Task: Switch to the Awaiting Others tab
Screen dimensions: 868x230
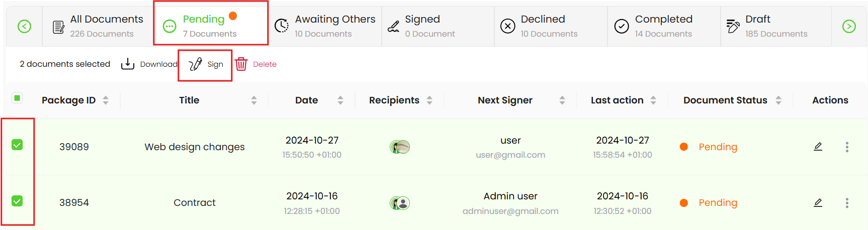Action: click(325, 26)
